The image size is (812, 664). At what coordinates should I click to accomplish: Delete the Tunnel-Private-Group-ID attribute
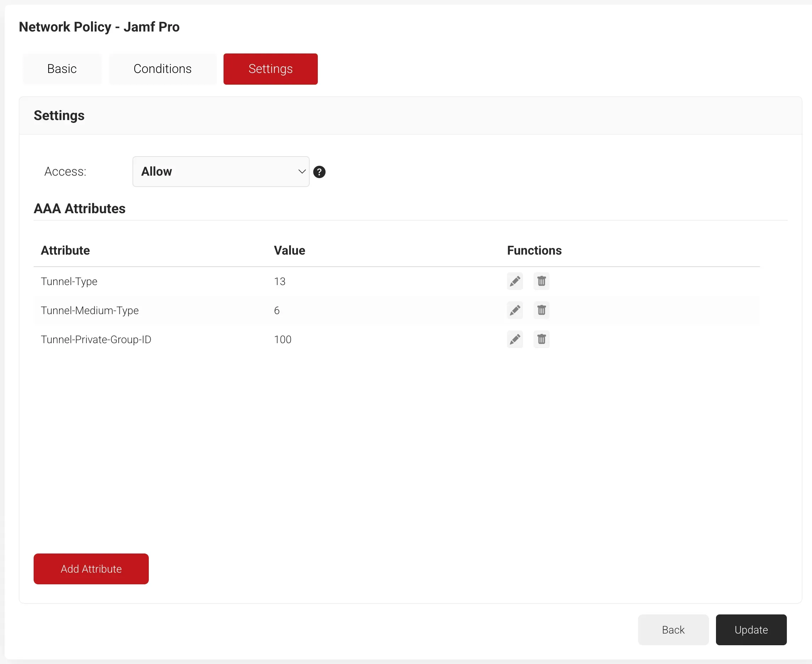541,339
